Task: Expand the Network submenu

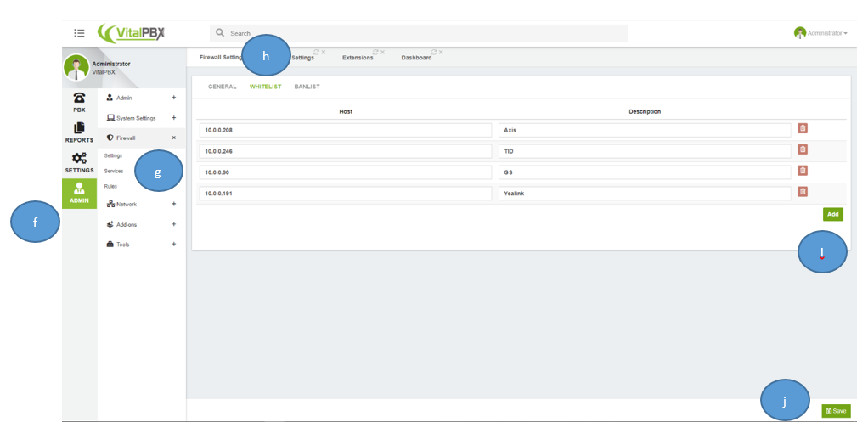Action: (x=174, y=204)
